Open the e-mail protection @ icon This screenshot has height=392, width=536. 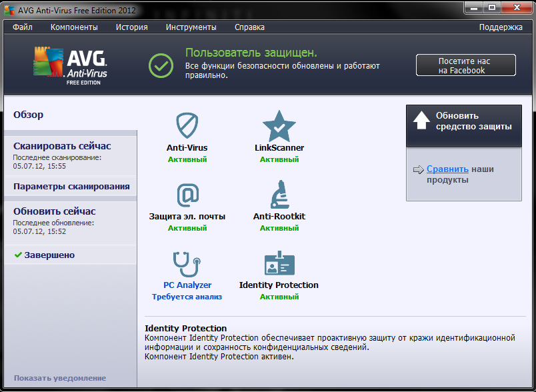coord(188,195)
